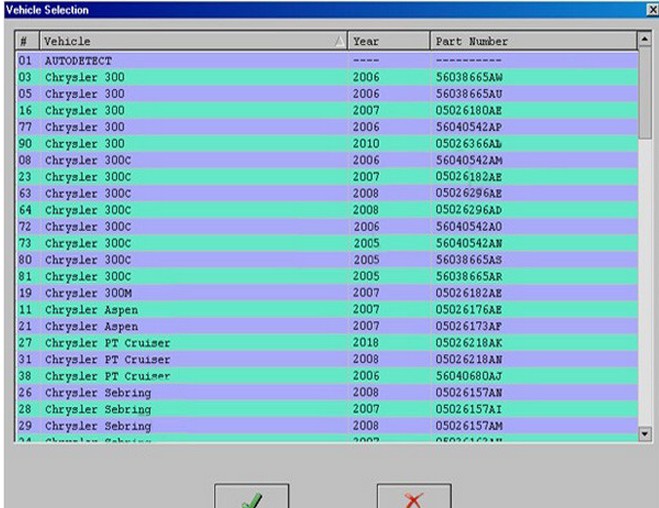Click part number 56038665AR
The width and height of the screenshot is (659, 508).
[469, 276]
